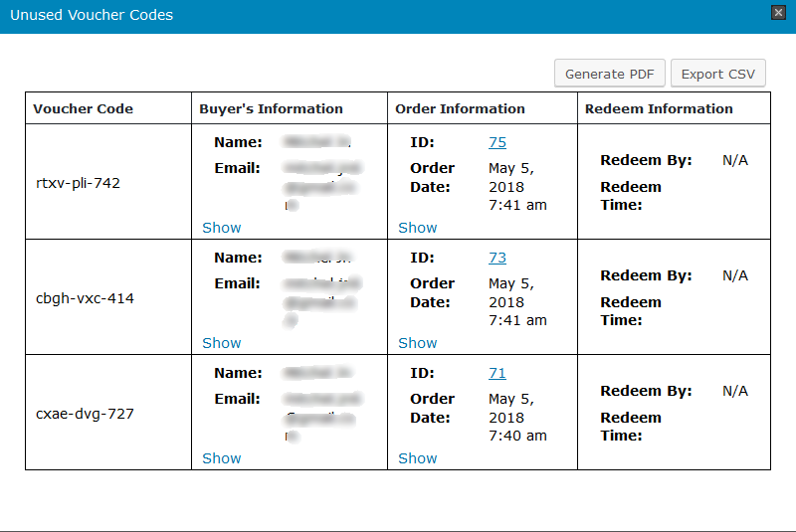Show buyer info for voucher cbgh-vxc-414
Image resolution: width=796 pixels, height=532 pixels.
221,343
